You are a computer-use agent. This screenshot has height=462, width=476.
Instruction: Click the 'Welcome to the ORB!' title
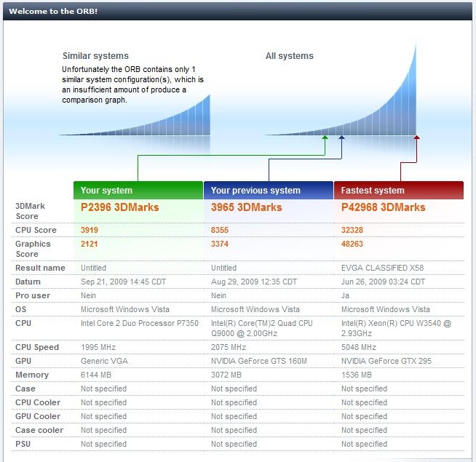click(53, 11)
